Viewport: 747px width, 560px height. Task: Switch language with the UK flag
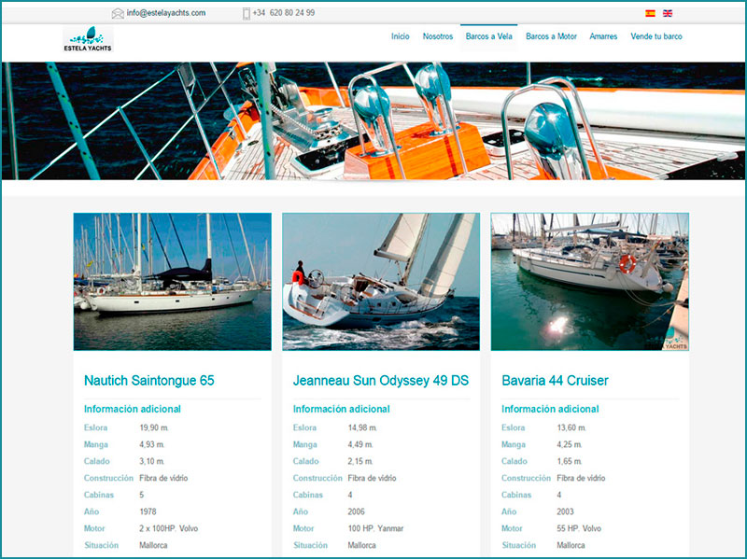(x=668, y=13)
